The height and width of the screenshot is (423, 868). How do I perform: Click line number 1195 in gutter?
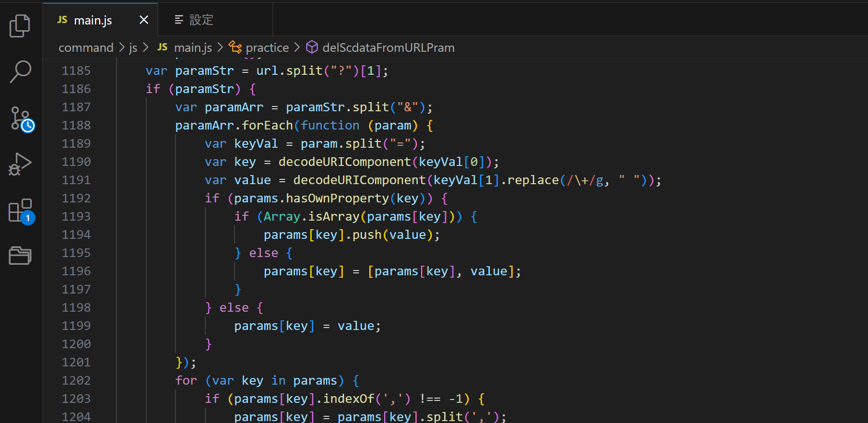point(76,253)
